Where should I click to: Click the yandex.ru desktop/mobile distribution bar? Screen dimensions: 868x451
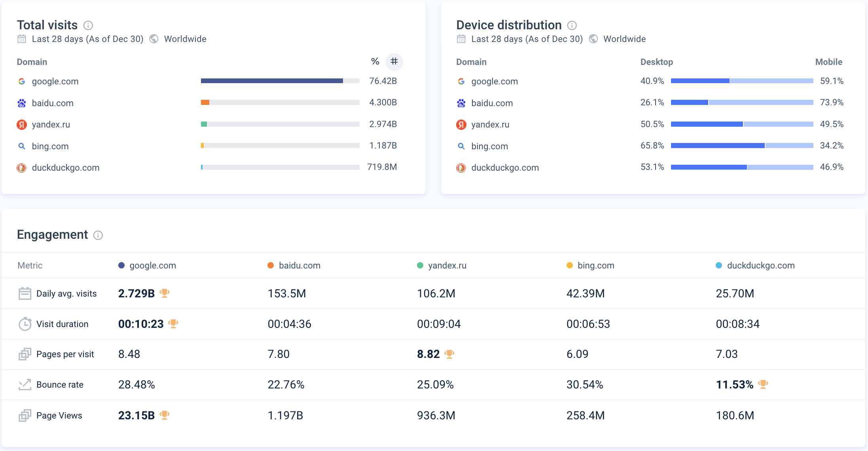742,124
